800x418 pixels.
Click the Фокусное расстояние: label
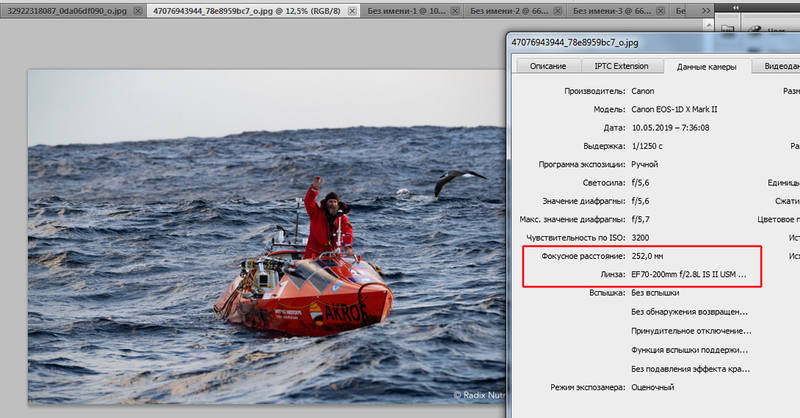[x=583, y=256]
